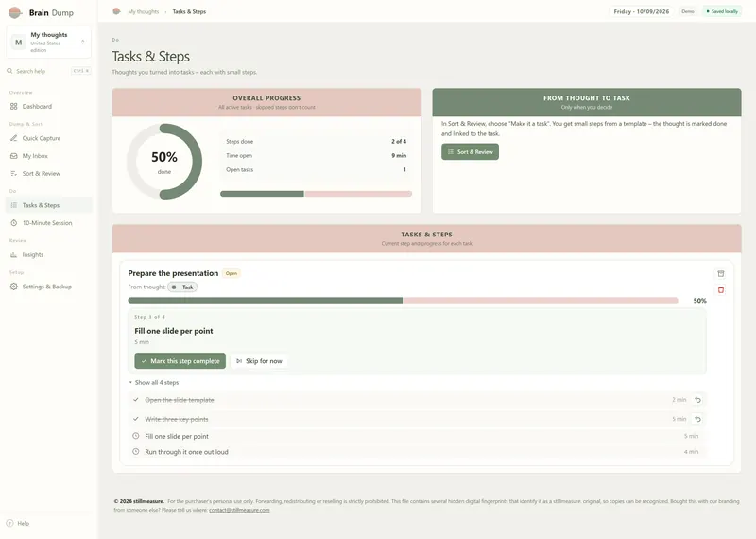Click the Dashboard grid icon
756x539 pixels.
tap(13, 106)
